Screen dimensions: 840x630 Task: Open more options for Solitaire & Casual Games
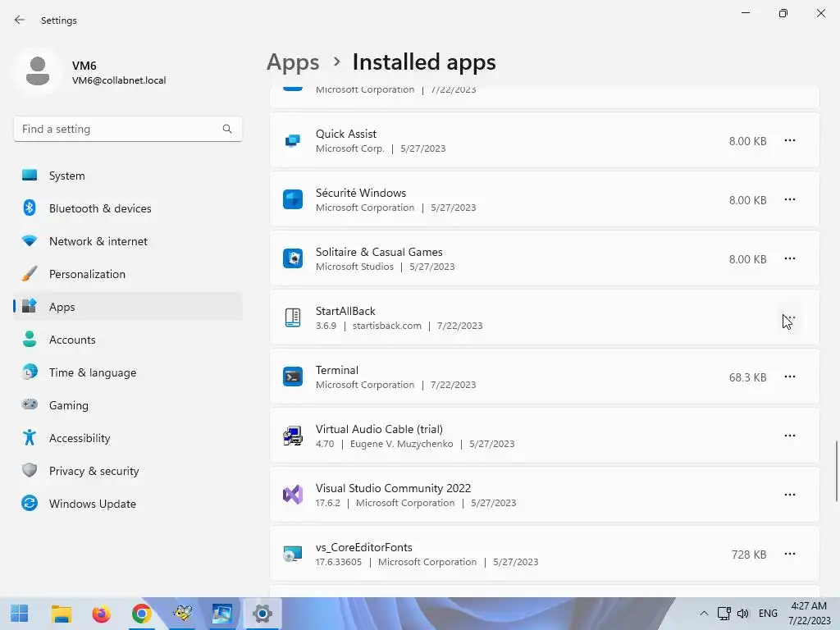(x=790, y=258)
